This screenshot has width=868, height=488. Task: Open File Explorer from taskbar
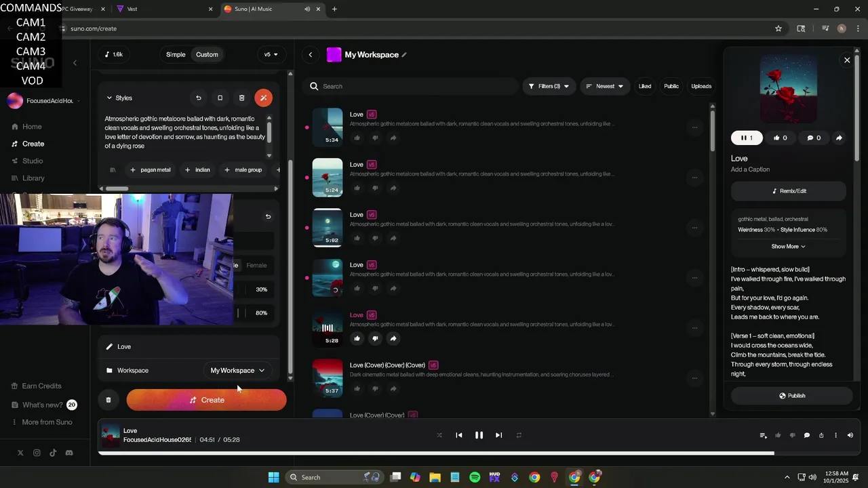(435, 477)
